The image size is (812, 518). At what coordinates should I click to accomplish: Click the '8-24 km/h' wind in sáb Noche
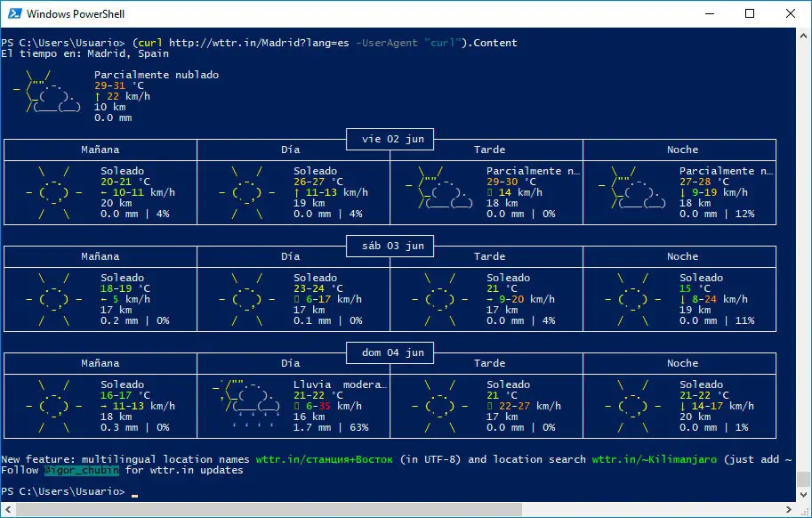click(x=713, y=299)
